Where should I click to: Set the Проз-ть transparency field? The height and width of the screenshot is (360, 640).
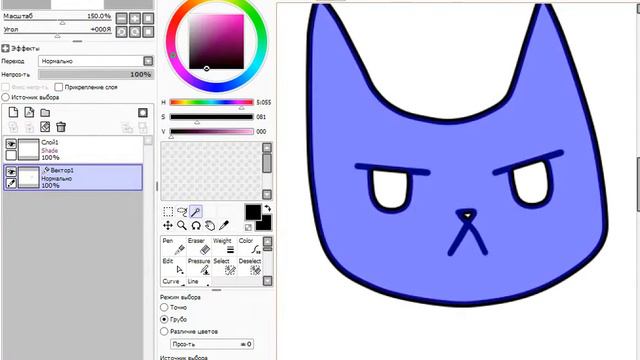[x=212, y=344]
